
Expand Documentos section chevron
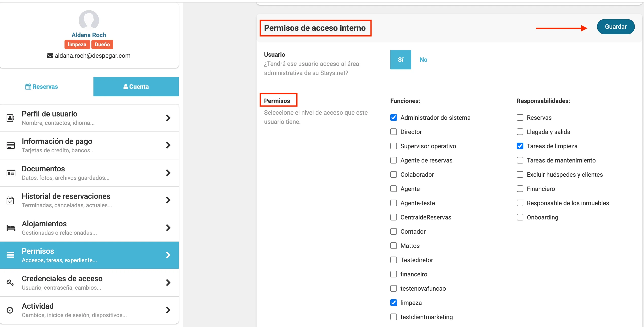coord(168,173)
